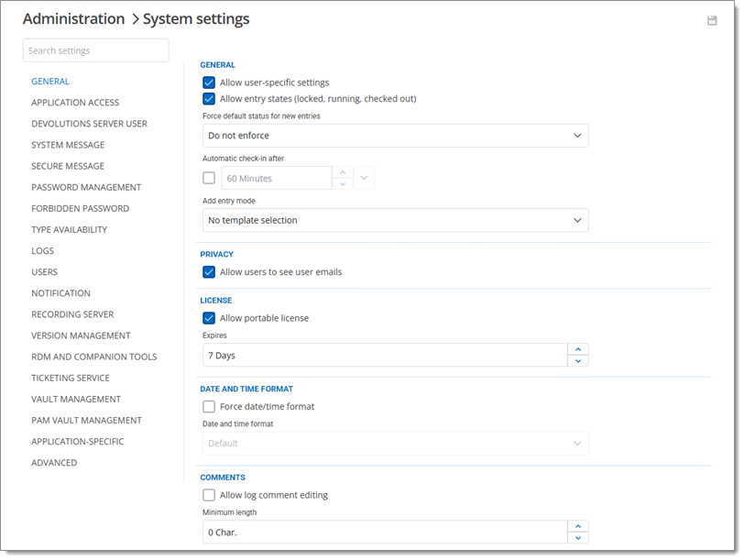The width and height of the screenshot is (744, 560).
Task: Decrease comment Minimum length with down arrow
Action: click(x=577, y=538)
